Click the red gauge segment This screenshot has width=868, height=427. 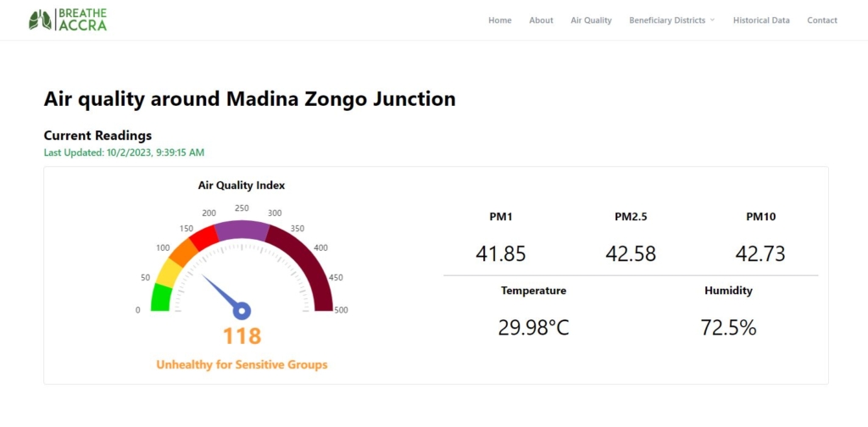[203, 238]
